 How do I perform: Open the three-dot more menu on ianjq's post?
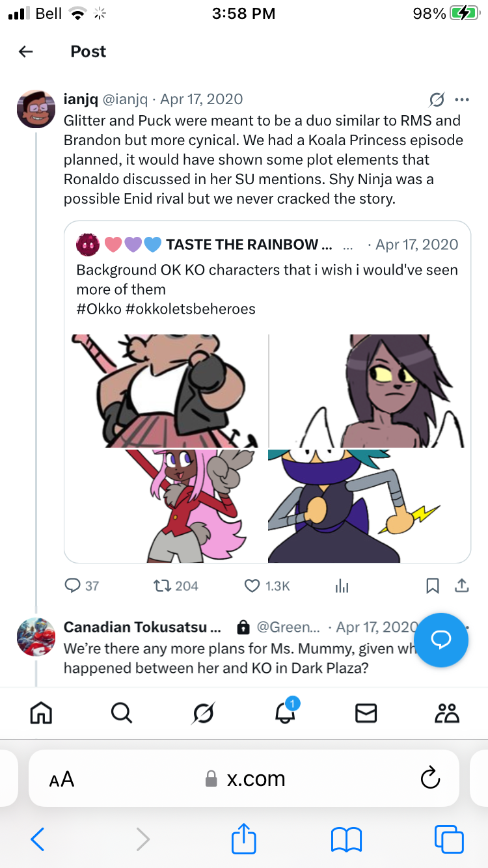click(x=462, y=100)
